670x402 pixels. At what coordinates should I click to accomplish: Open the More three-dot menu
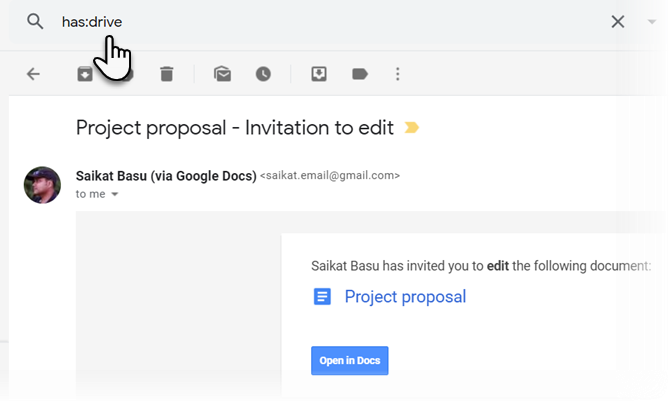(398, 74)
